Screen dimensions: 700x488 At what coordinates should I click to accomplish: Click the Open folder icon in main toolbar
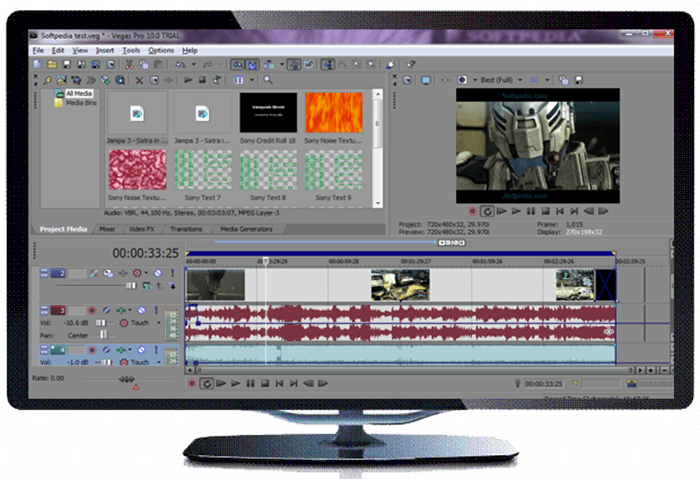pyautogui.click(x=52, y=64)
